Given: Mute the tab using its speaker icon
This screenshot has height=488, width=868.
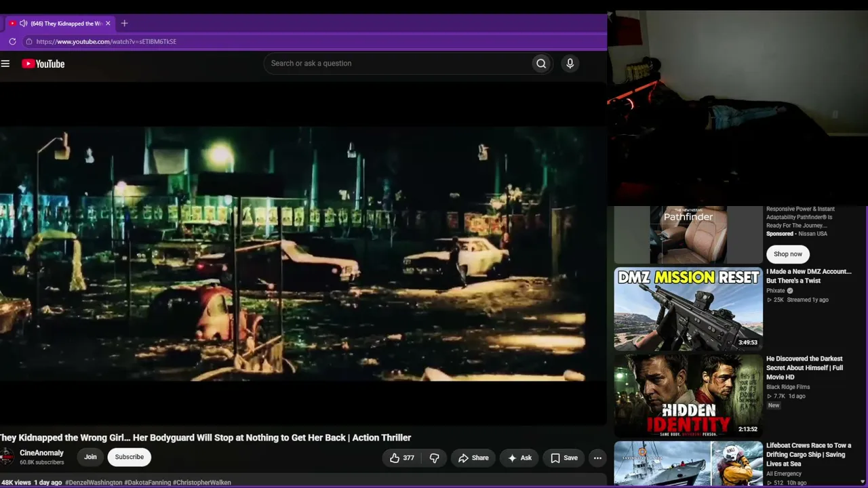Looking at the screenshot, I should click(24, 23).
